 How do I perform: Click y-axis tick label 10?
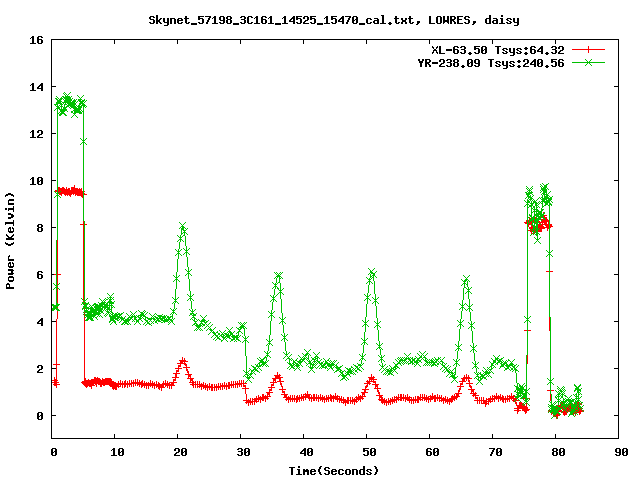click(36, 181)
